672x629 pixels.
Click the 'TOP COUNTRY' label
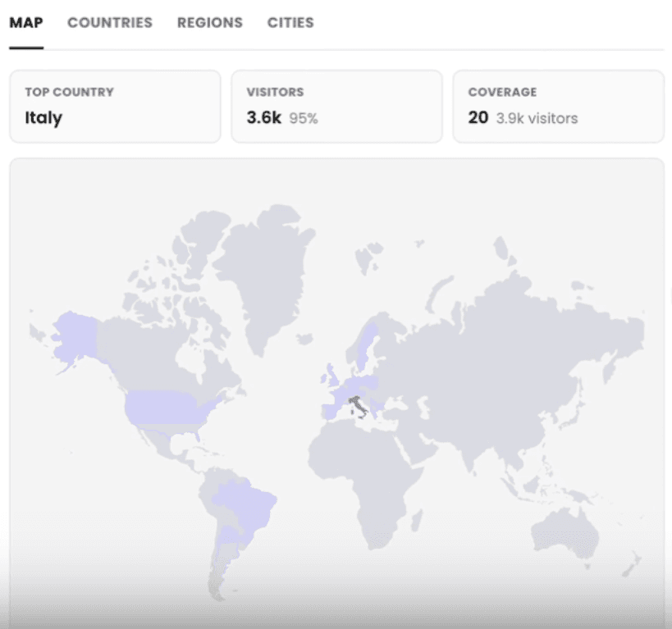point(70,92)
